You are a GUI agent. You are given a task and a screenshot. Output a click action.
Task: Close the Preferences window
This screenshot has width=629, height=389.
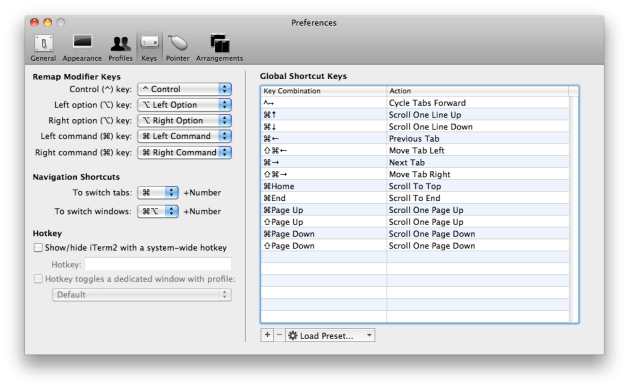(35, 22)
